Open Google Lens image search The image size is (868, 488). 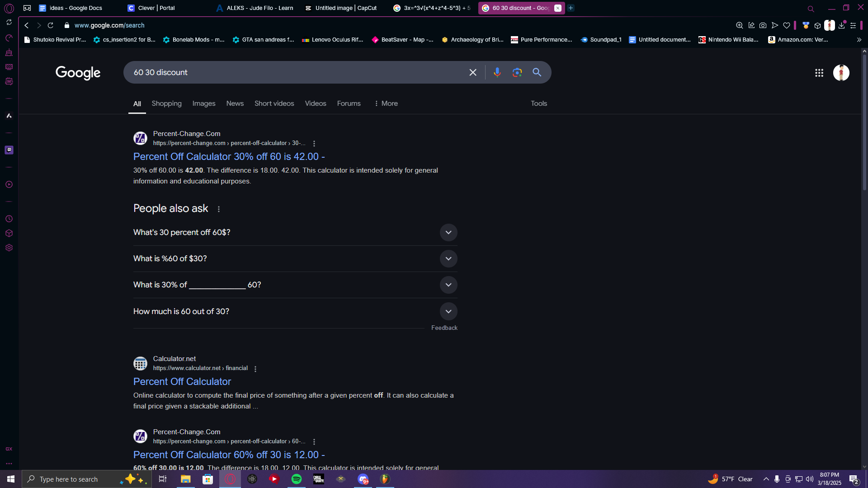[517, 72]
